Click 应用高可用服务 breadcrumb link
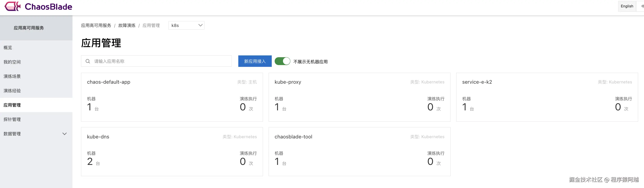Viewport: 644px width, 188px height. (96, 26)
